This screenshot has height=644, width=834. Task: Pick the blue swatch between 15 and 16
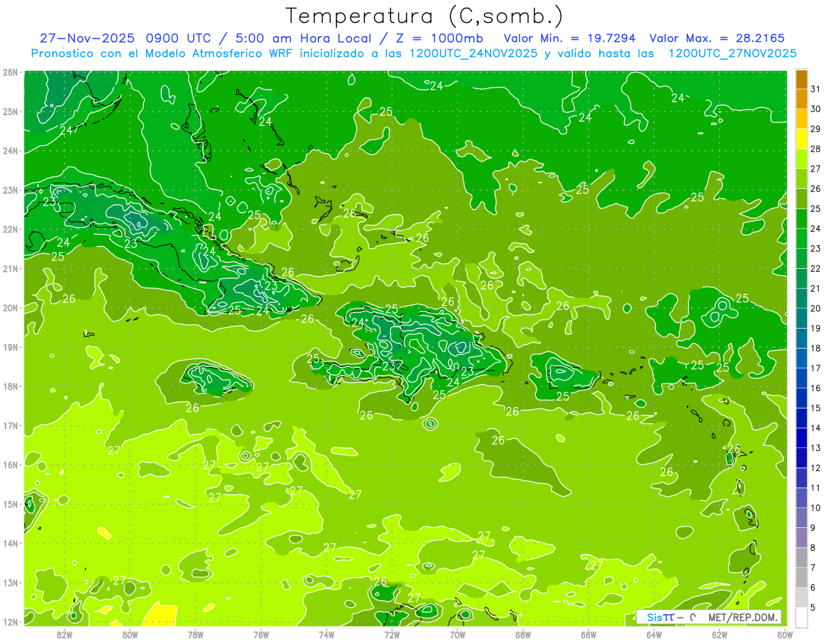(801, 398)
